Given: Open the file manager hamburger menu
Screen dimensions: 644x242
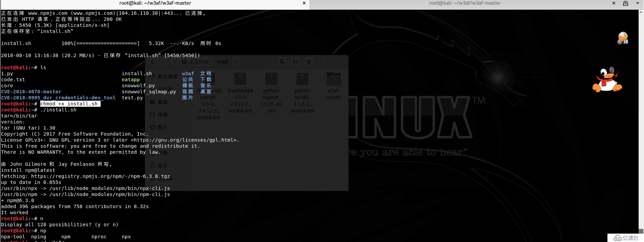Looking at the screenshot, I should pyautogui.click(x=309, y=62).
